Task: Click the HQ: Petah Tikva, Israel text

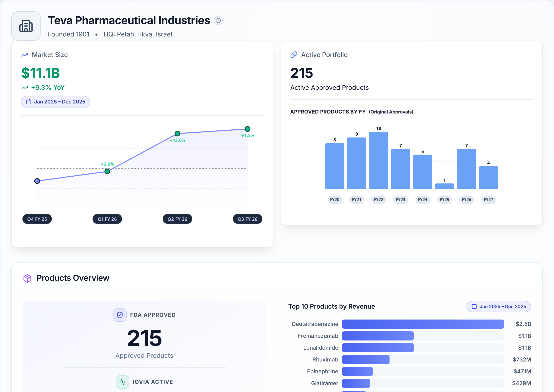Action: click(x=138, y=34)
